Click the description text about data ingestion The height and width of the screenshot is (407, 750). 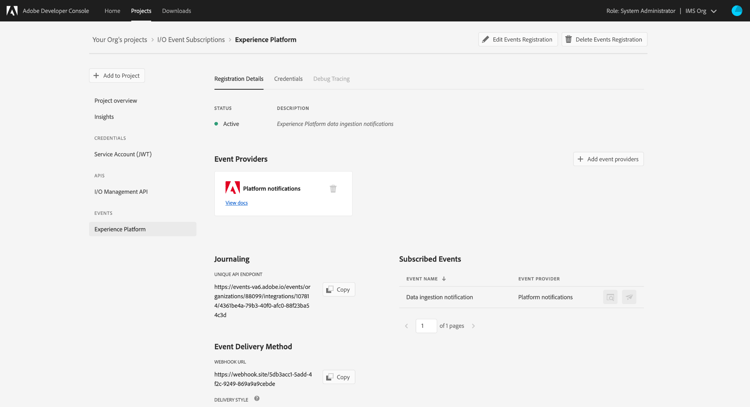[x=335, y=124]
